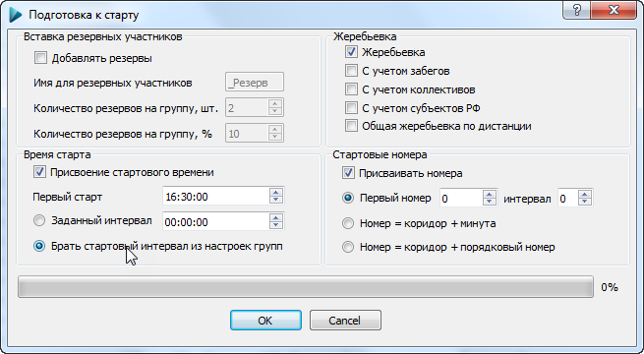644x354 pixels.
Task: Click the Имя для резервных участников label
Action: point(113,83)
